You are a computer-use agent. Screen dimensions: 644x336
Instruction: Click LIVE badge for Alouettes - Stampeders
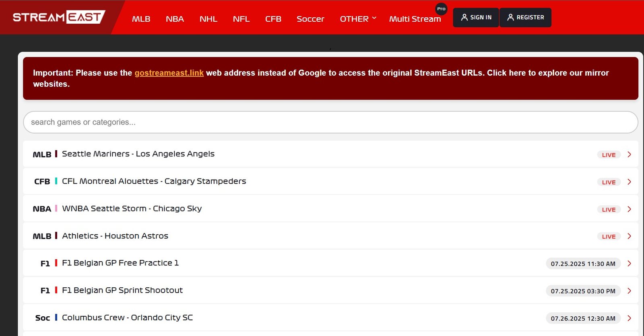pyautogui.click(x=609, y=182)
